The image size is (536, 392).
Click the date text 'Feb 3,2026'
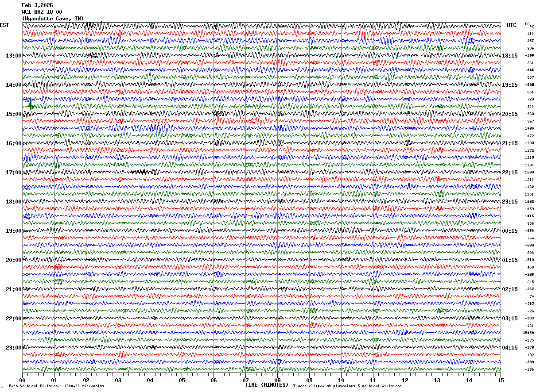pos(37,5)
